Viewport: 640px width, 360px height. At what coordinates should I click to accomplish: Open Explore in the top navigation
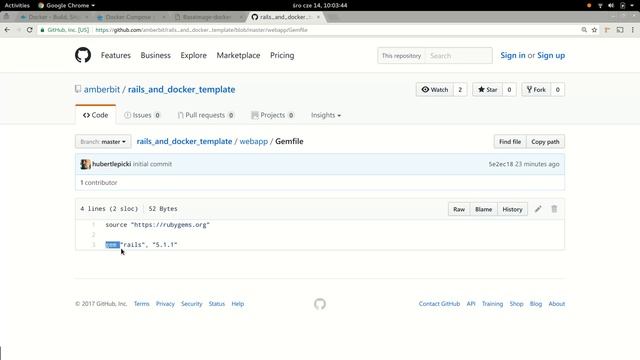193,55
